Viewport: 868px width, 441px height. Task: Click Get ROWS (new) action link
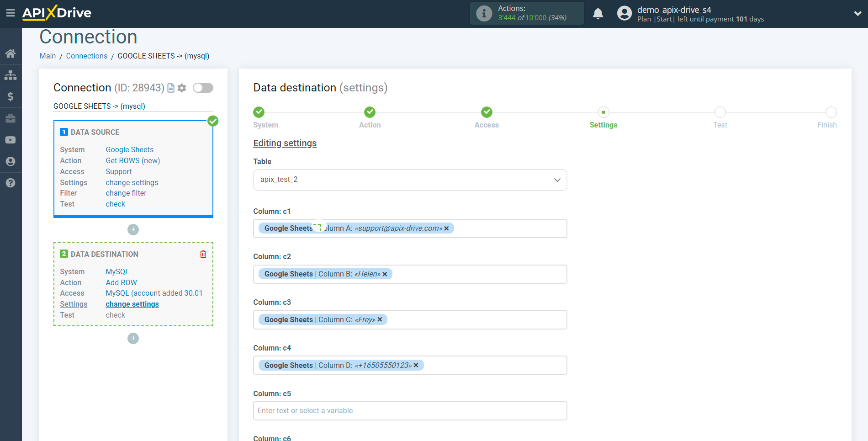pos(132,160)
